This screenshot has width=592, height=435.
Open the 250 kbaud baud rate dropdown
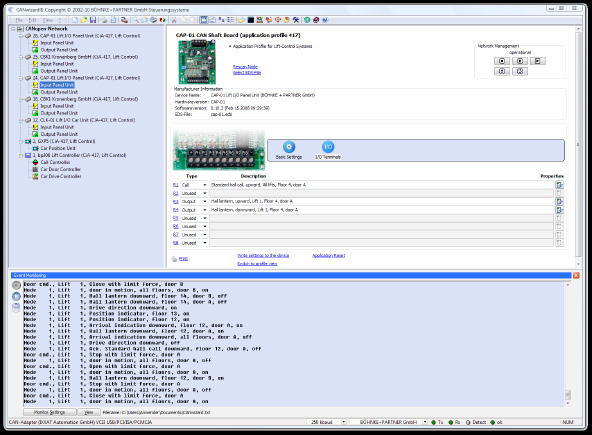(x=344, y=422)
